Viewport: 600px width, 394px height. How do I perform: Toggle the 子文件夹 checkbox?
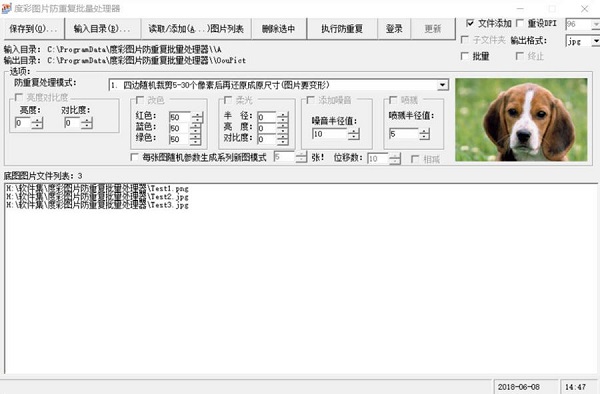click(x=465, y=40)
